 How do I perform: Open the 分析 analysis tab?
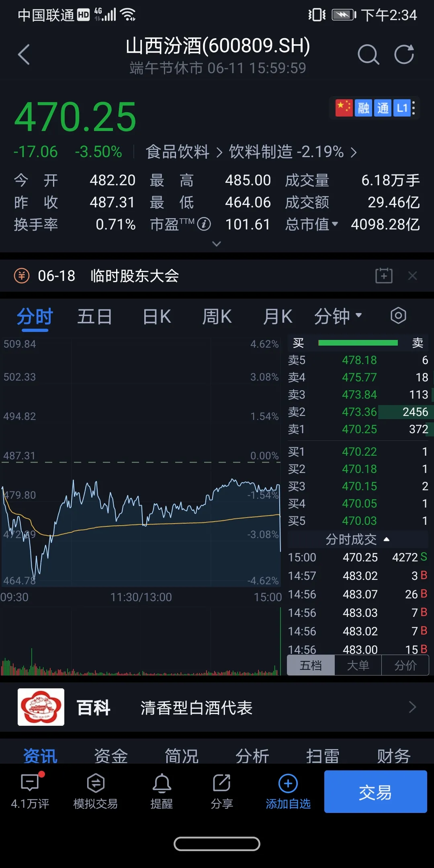[252, 756]
